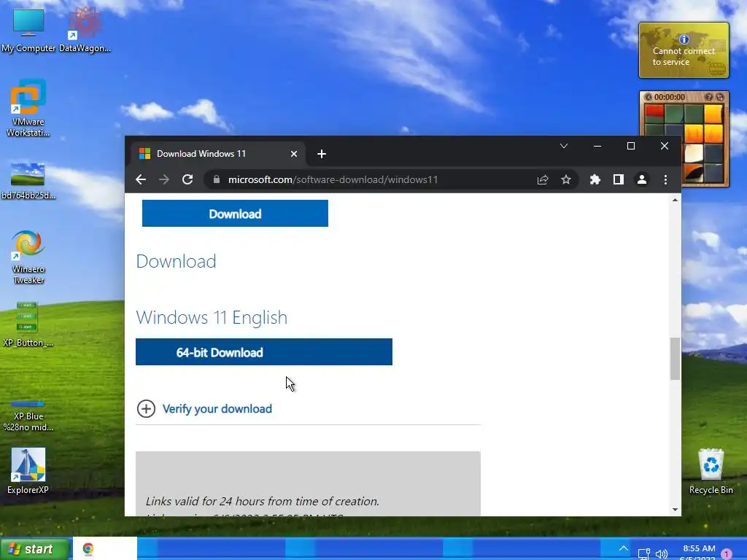
Task: Open the Chrome tab search dropdown
Action: tap(564, 146)
